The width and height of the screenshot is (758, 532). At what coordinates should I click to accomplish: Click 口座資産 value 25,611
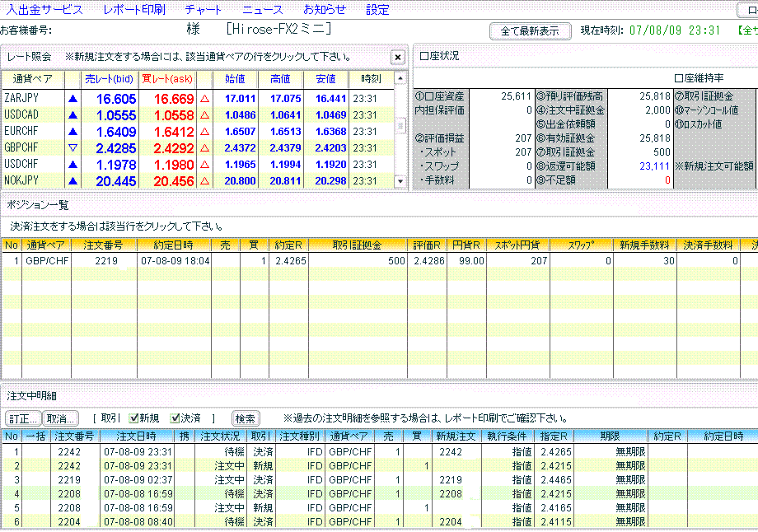click(516, 96)
